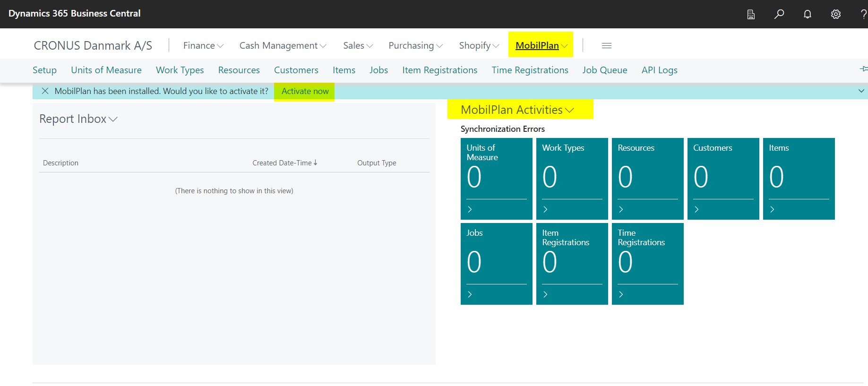868x386 pixels.
Task: Open the hamburger more-menus icon
Action: pyautogui.click(x=607, y=45)
